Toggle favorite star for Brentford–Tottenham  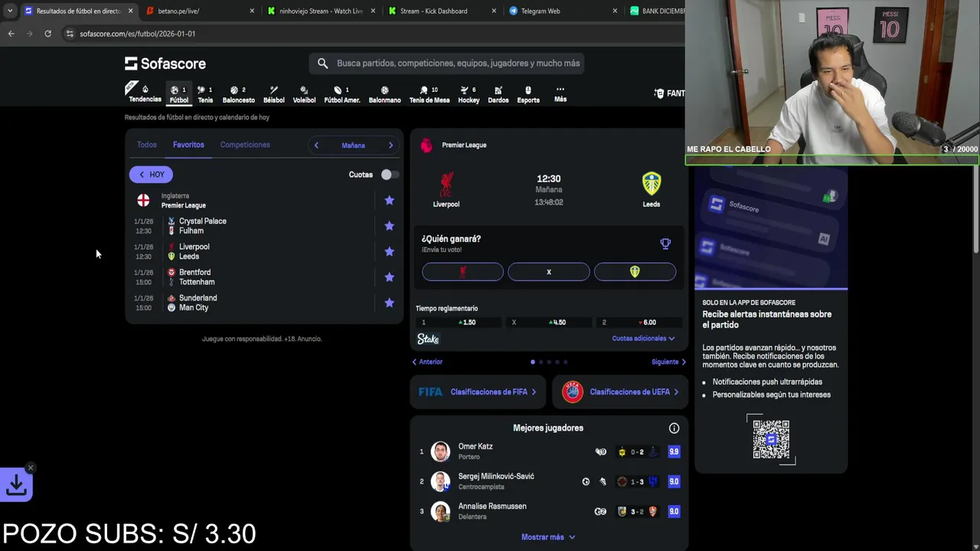pyautogui.click(x=389, y=277)
